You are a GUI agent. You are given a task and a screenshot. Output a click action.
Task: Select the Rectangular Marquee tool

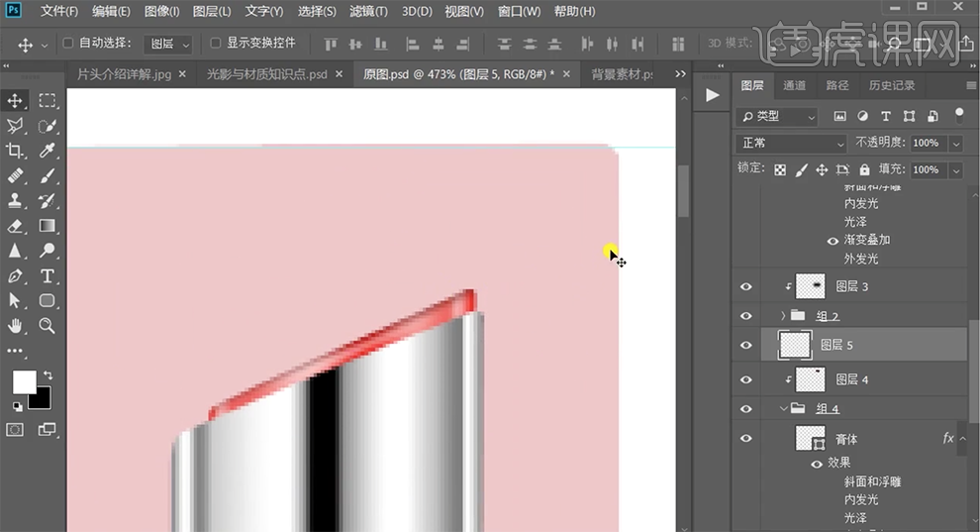pos(47,100)
